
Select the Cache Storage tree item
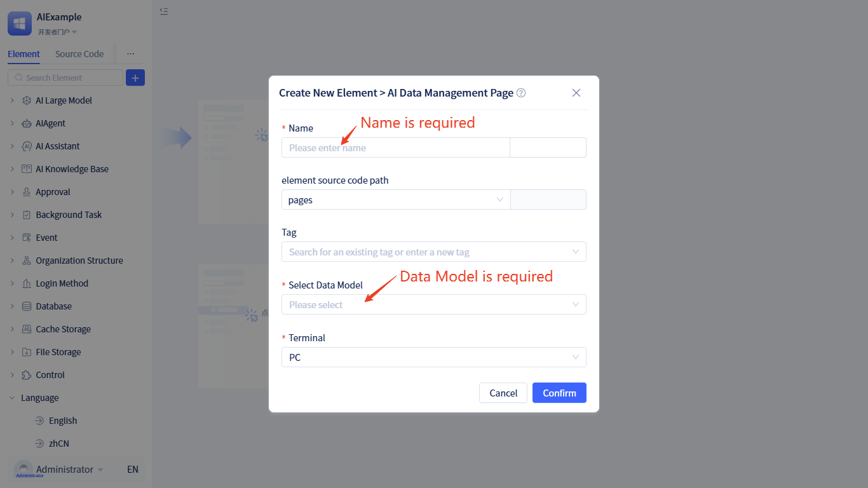pos(64,329)
